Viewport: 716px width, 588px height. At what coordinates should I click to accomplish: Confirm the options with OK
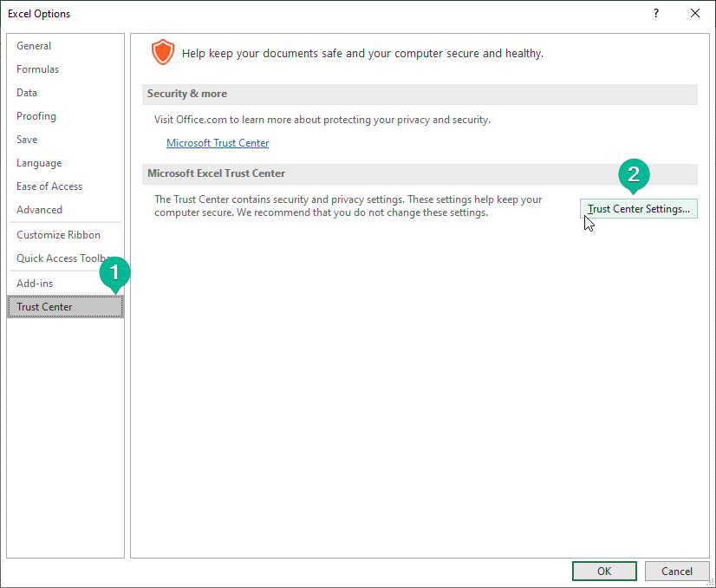pos(604,572)
